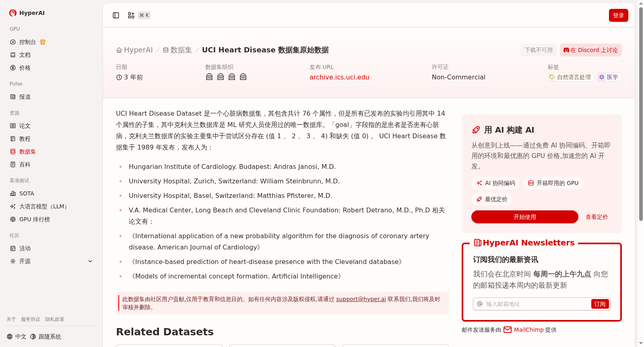This screenshot has width=644, height=347.
Task: Click the AI 协同编码 chip
Action: tap(495, 183)
